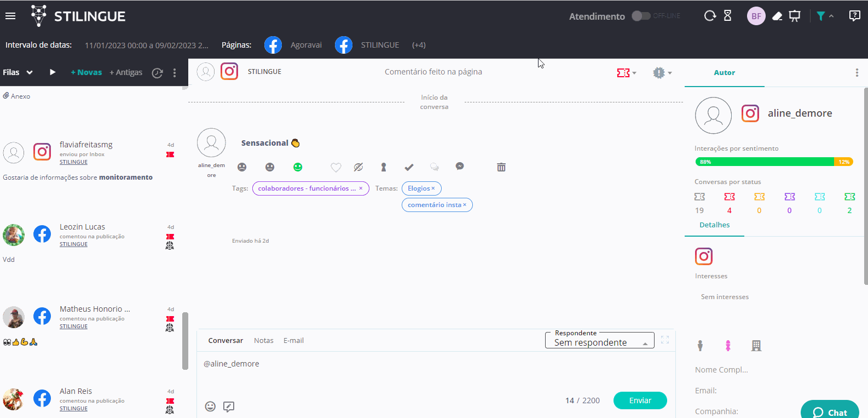
Task: Mark comment with negative sad face
Action: pyautogui.click(x=242, y=167)
